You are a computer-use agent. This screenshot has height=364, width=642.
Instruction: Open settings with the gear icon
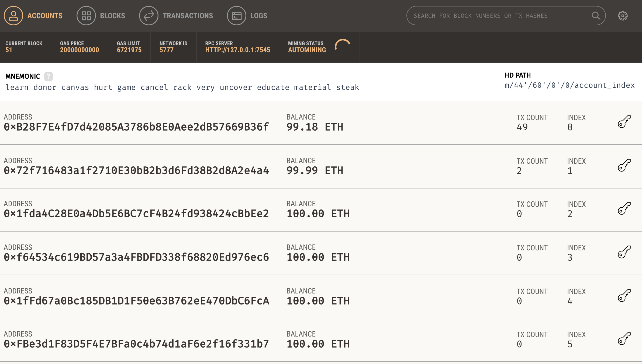click(x=623, y=16)
